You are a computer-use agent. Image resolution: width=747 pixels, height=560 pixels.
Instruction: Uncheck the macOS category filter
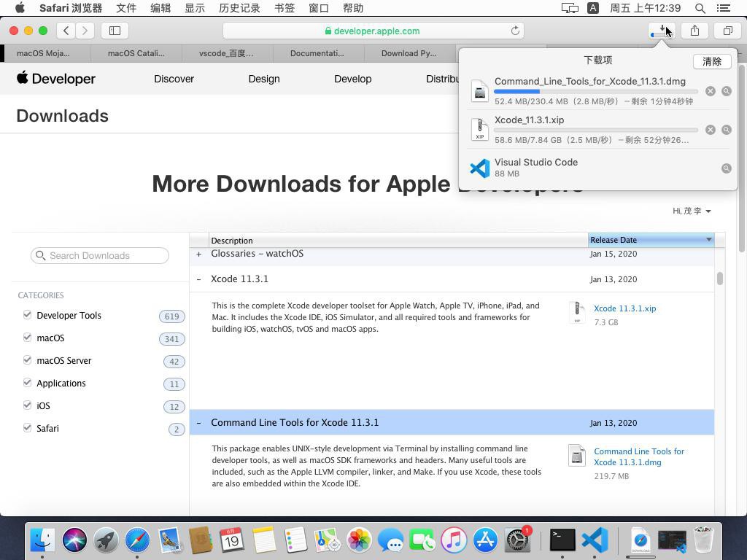[27, 338]
